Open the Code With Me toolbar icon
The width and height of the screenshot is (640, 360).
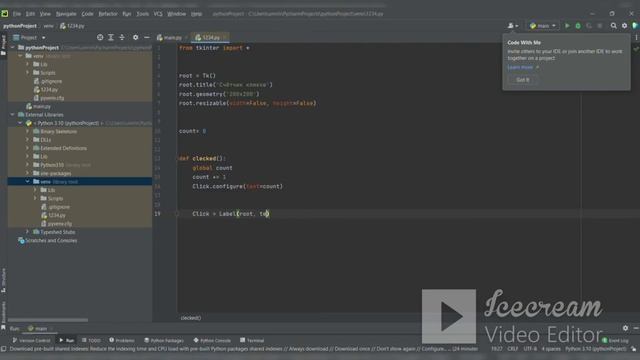513,26
